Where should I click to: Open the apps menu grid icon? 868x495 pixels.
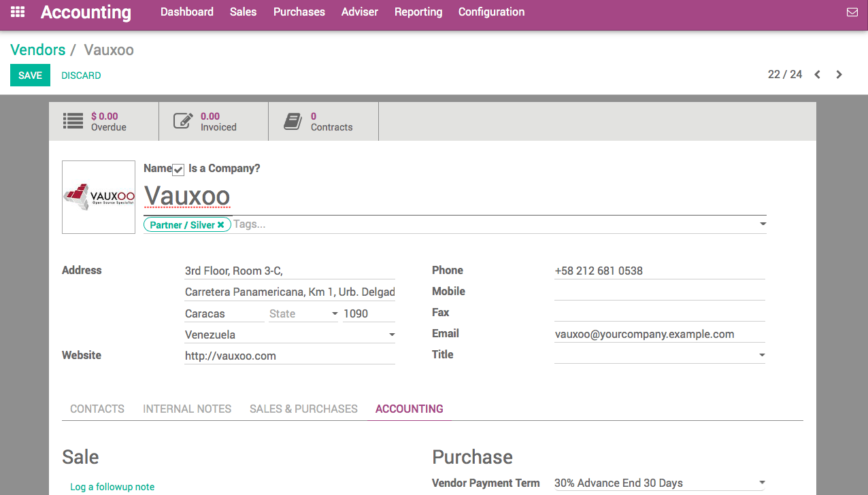(17, 12)
